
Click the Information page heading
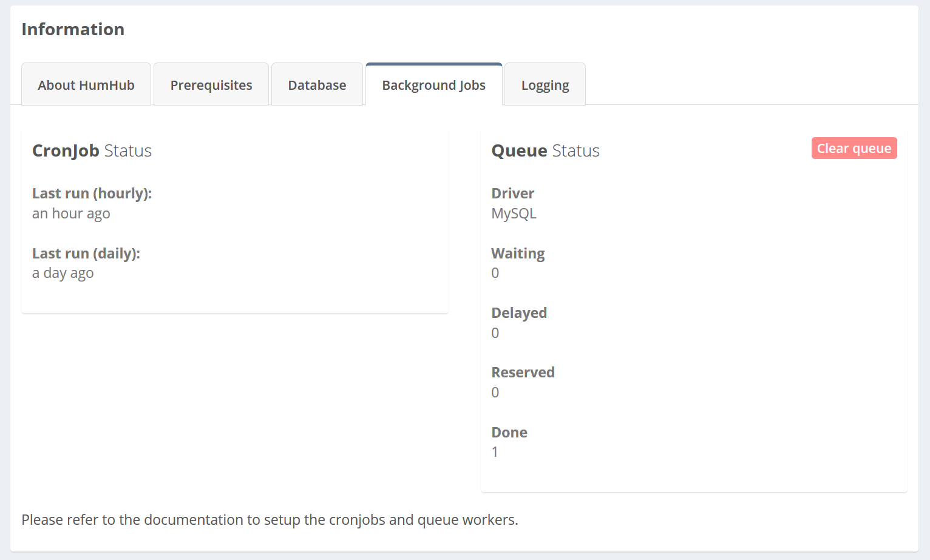(x=73, y=29)
